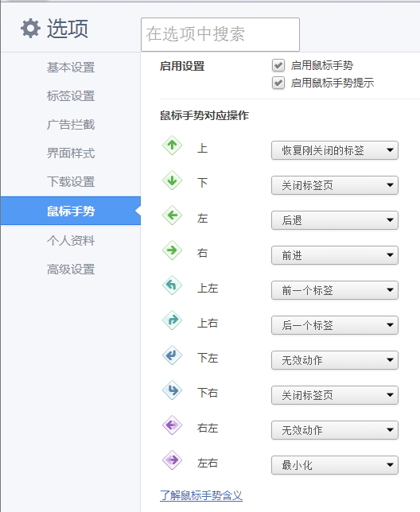420x512 pixels.
Task: Click the right-arrow gesture icon
Action: pyautogui.click(x=172, y=250)
